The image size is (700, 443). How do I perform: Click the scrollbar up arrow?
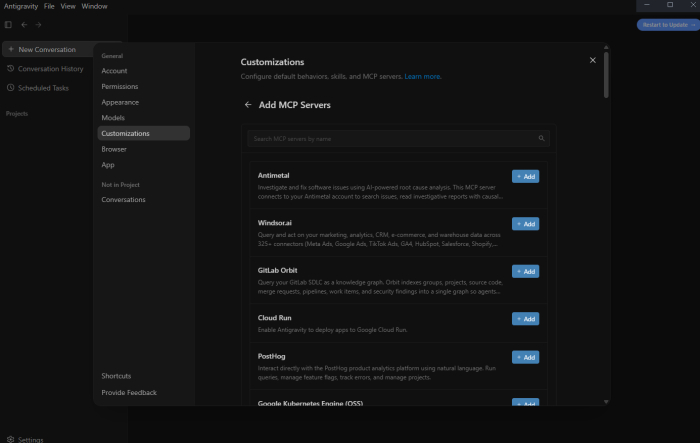pyautogui.click(x=606, y=47)
